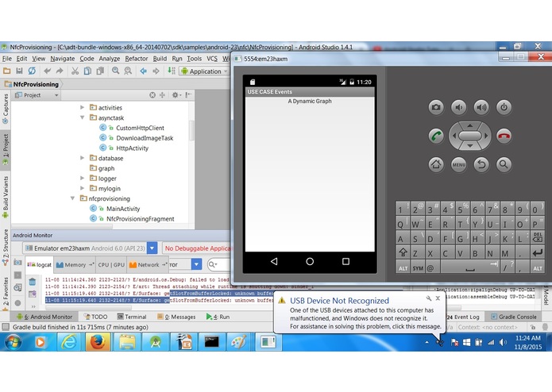Click the red end call button
Viewport: 552px width, 392px height.
504,136
